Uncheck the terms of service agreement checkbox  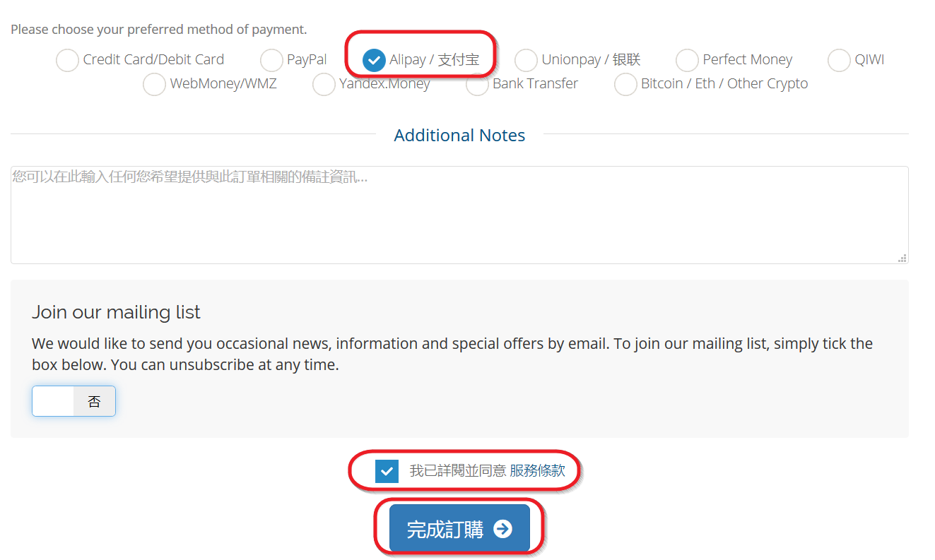(x=387, y=471)
